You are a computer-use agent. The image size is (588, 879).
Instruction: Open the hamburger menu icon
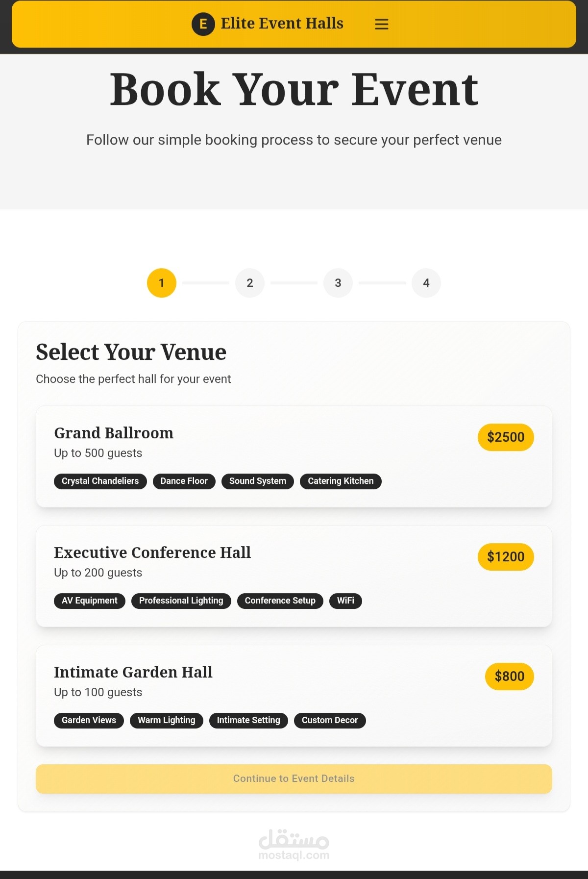pos(382,24)
